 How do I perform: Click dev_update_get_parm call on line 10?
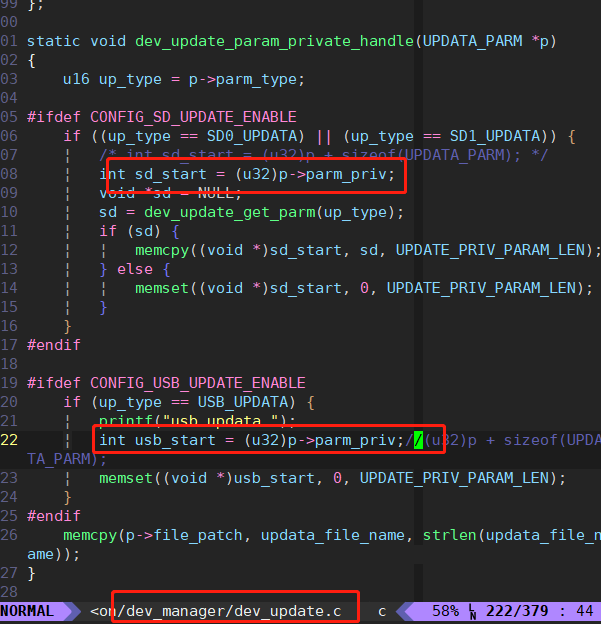coord(229,213)
